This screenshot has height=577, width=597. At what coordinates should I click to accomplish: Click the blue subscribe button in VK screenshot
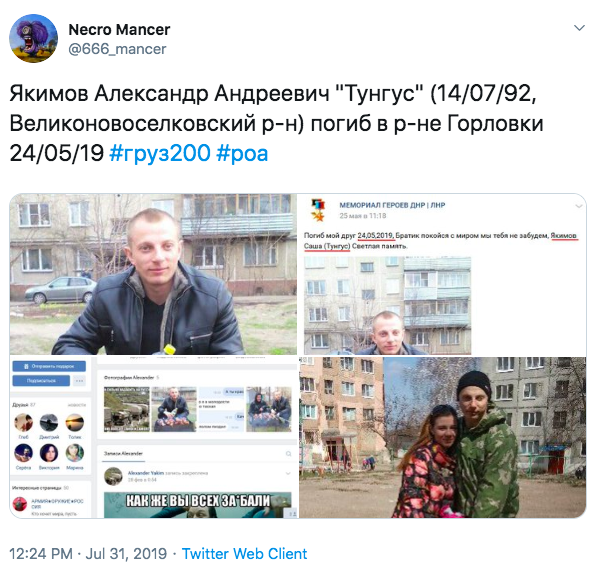[41, 380]
